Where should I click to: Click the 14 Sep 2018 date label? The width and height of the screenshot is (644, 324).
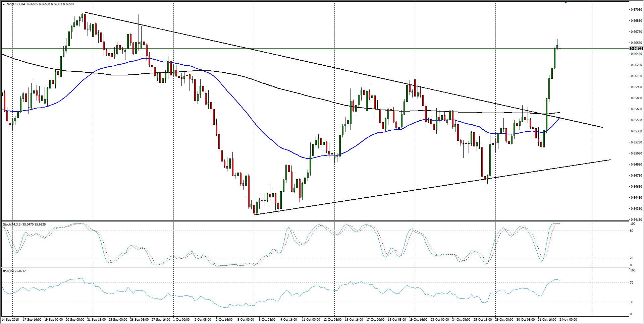[x=10, y=319]
